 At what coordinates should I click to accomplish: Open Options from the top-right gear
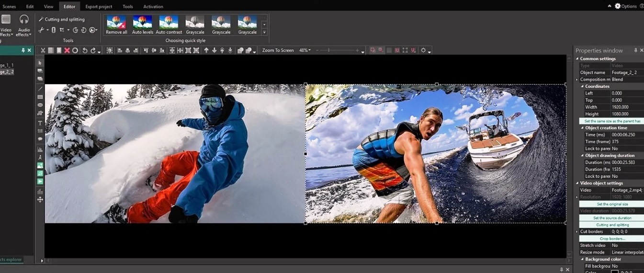[x=626, y=6]
